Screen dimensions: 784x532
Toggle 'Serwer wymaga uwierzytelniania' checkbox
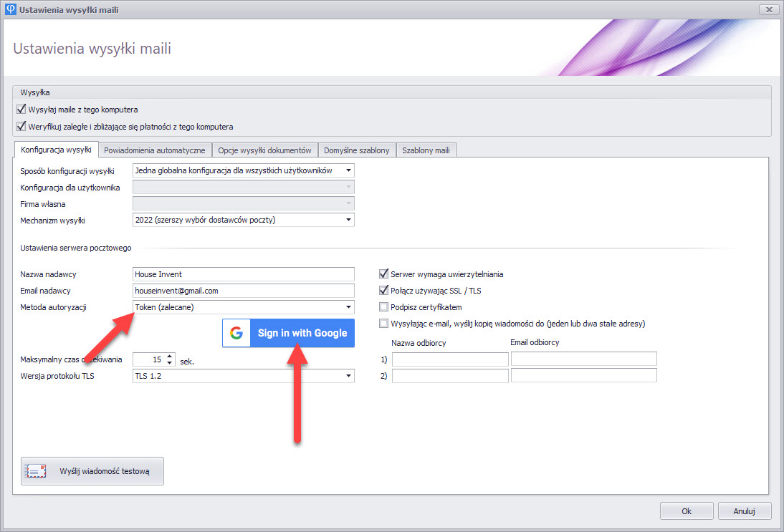tap(383, 274)
